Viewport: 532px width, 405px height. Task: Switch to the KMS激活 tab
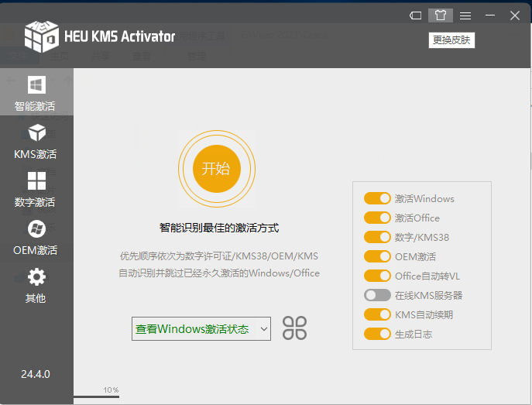coord(36,141)
